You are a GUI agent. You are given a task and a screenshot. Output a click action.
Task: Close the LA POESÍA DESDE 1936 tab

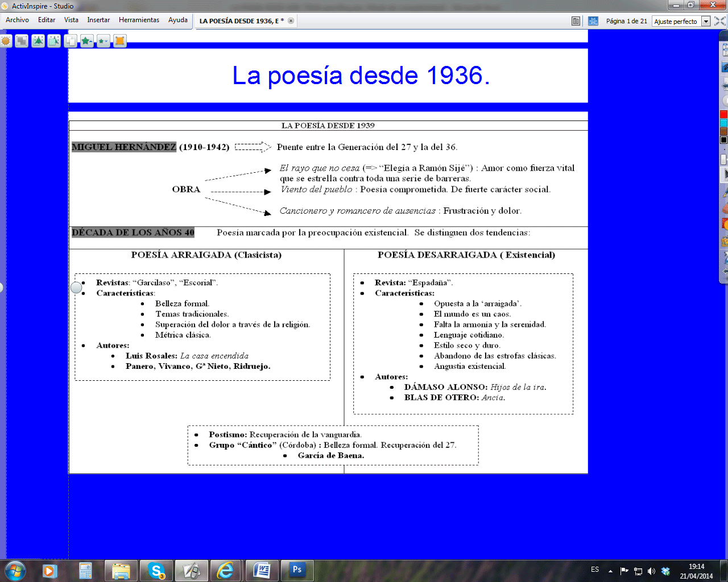tap(291, 21)
